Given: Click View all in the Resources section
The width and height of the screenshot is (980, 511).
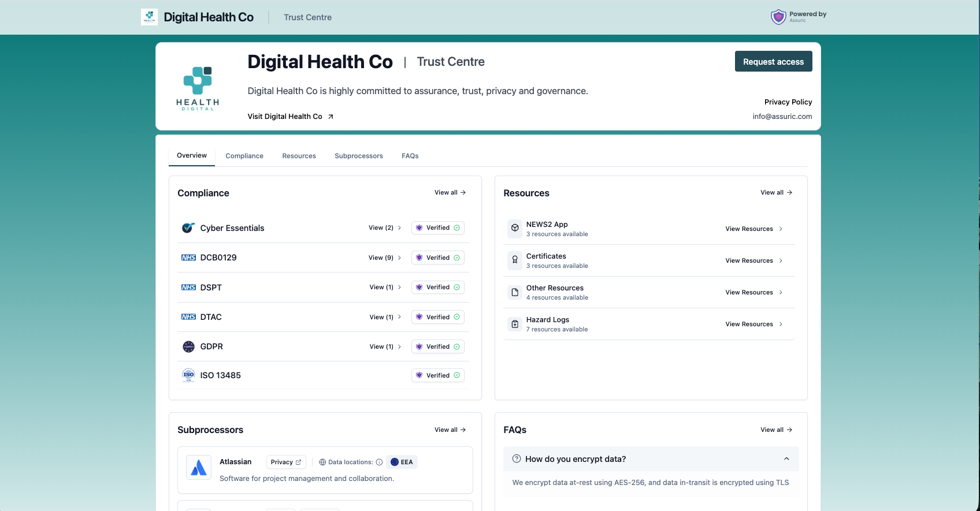Looking at the screenshot, I should 776,192.
